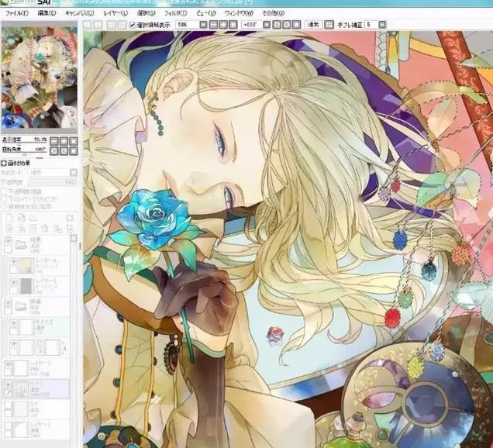Create a new normal layer
This screenshot has width=493, height=448.
10,218
